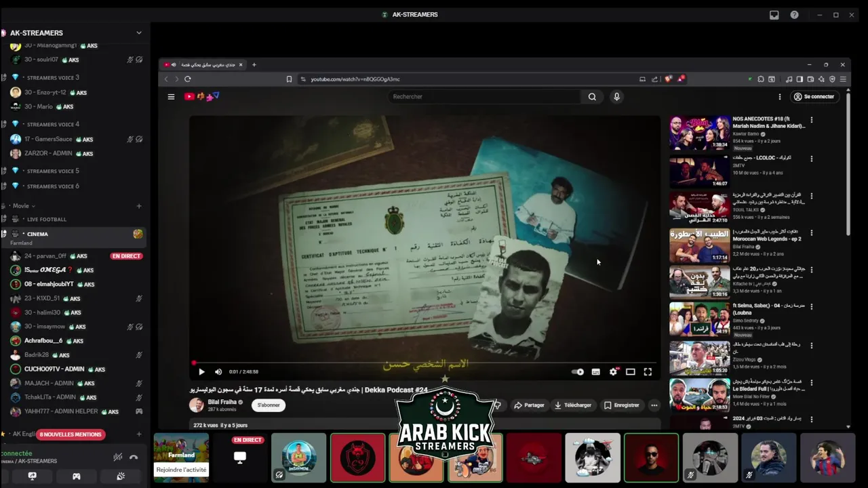Image resolution: width=868 pixels, height=488 pixels.
Task: Select user ZARZOR - ADMIN
Action: click(48, 154)
